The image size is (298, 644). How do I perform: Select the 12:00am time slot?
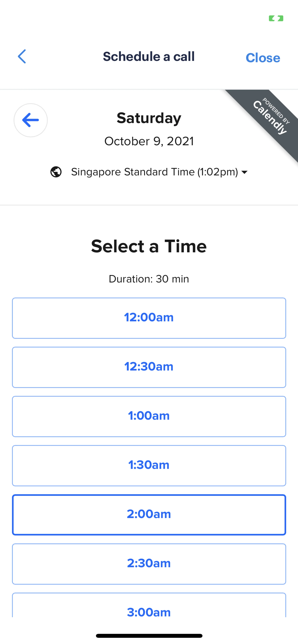click(x=149, y=318)
